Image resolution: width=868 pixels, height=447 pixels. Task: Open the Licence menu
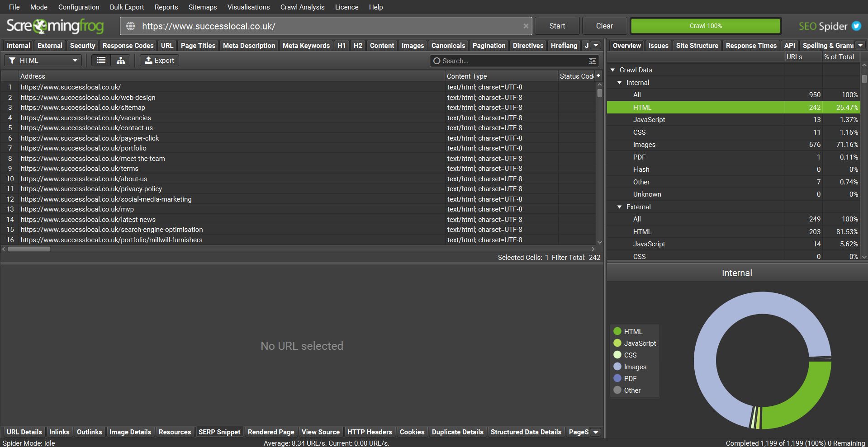pos(346,7)
